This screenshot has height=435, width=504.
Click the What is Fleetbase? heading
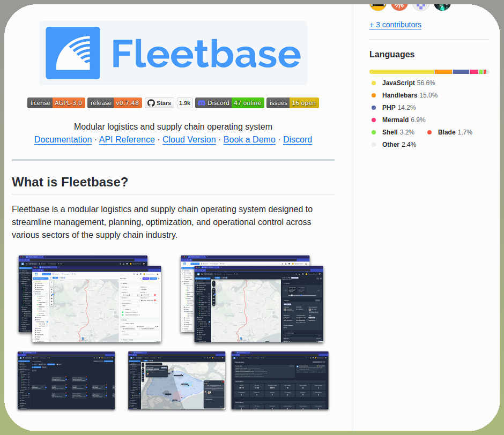tap(70, 182)
